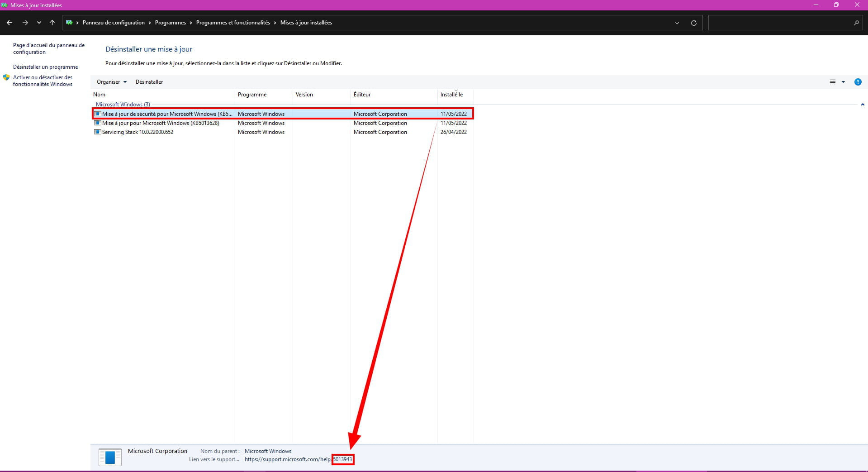Refresh the installed updates list
This screenshot has width=868, height=472.
[x=693, y=23]
